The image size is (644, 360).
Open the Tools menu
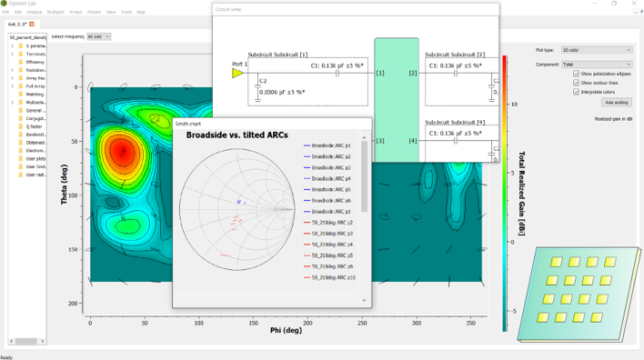(x=126, y=12)
